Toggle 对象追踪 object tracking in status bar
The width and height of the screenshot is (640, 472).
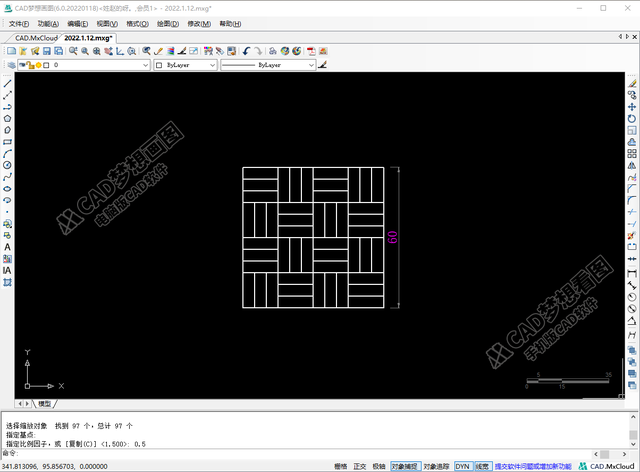(x=436, y=466)
